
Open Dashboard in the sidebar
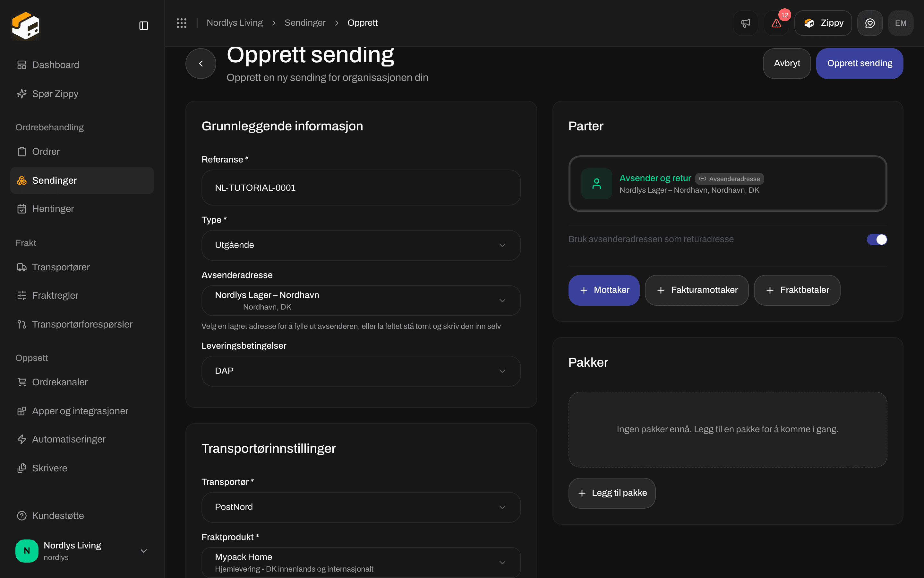[x=82, y=65]
